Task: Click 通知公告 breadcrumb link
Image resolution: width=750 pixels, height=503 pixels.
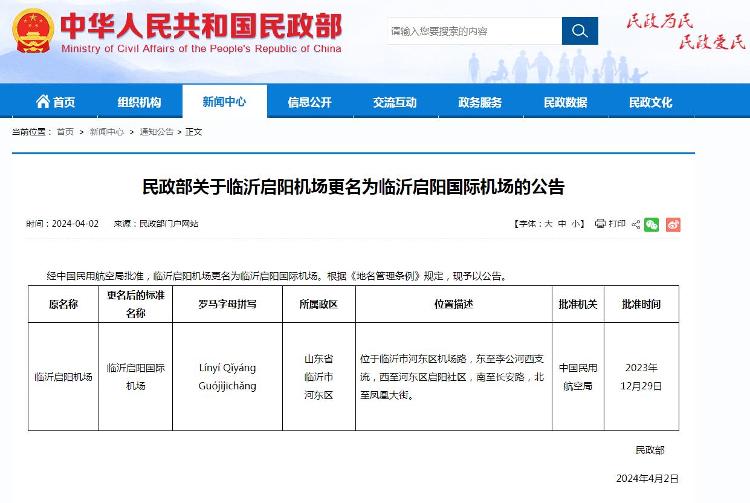Action: [x=155, y=132]
